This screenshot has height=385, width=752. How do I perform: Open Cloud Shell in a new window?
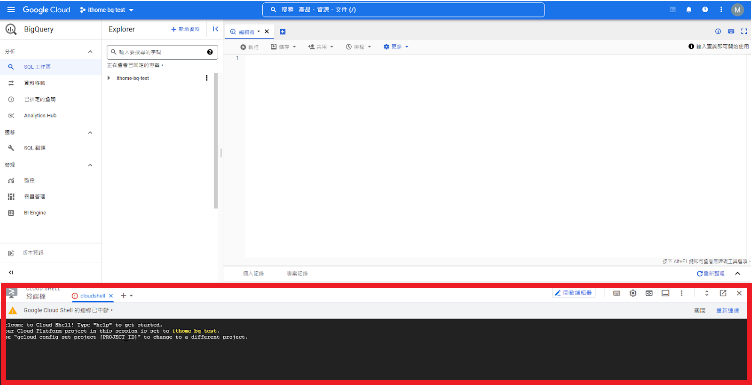[x=723, y=293]
